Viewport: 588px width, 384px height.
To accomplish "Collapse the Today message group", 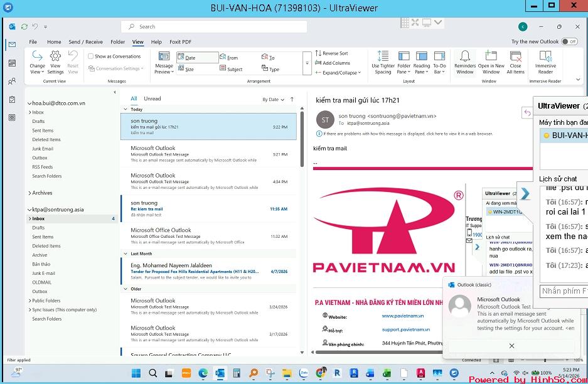I will 126,109.
